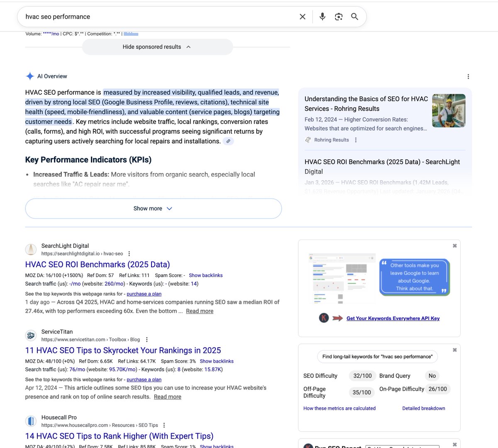Open 14 HVAC SEO Tips to Rank Higher result
Image resolution: width=498 pixels, height=448 pixels.
[119, 436]
